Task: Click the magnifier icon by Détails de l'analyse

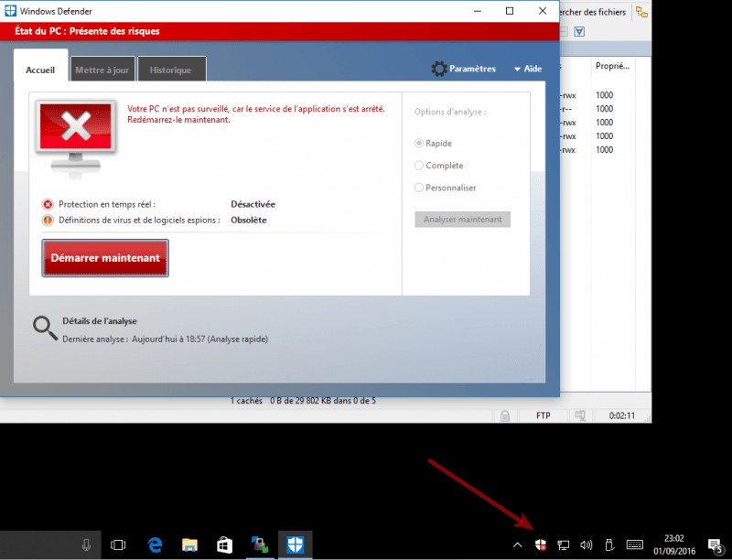Action: [x=45, y=328]
